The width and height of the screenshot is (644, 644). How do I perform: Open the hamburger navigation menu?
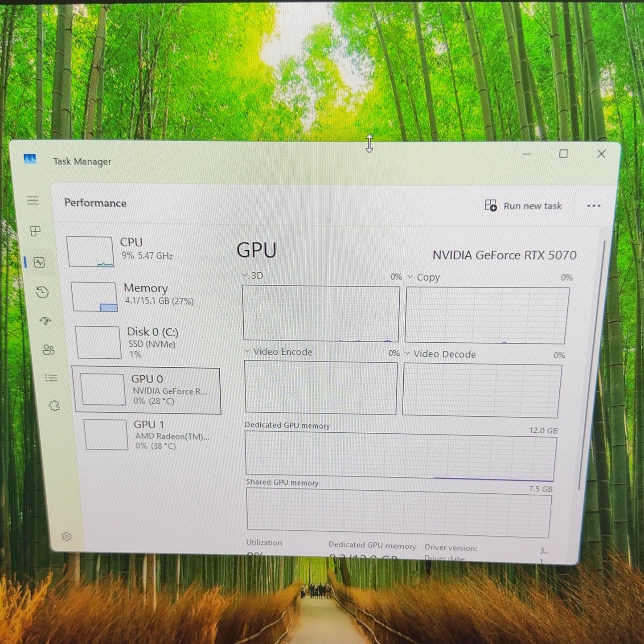33,201
